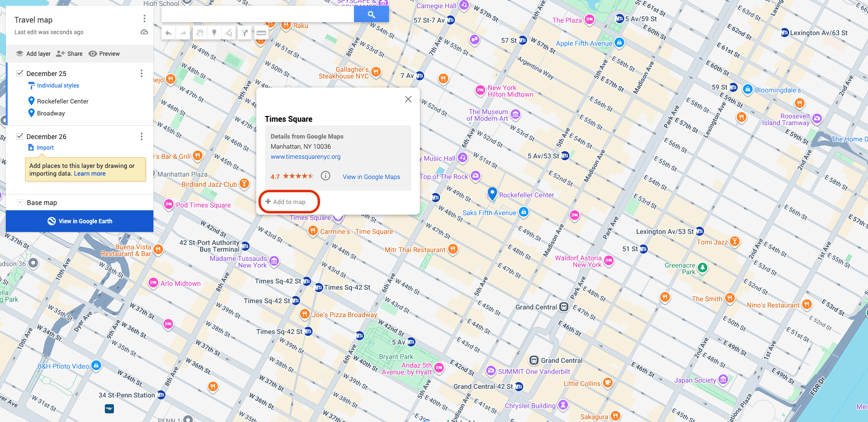The image size is (868, 422).
Task: Open www.timessquarenyc.org link
Action: (x=305, y=157)
